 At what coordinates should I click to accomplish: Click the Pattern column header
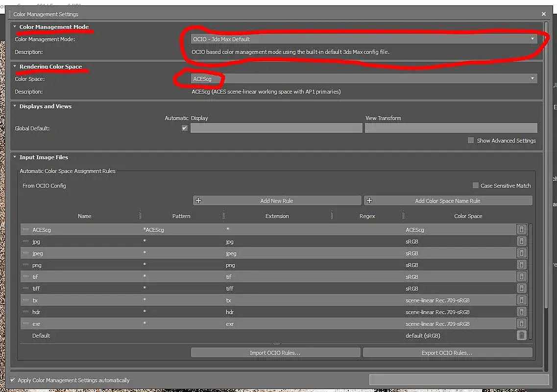click(182, 216)
